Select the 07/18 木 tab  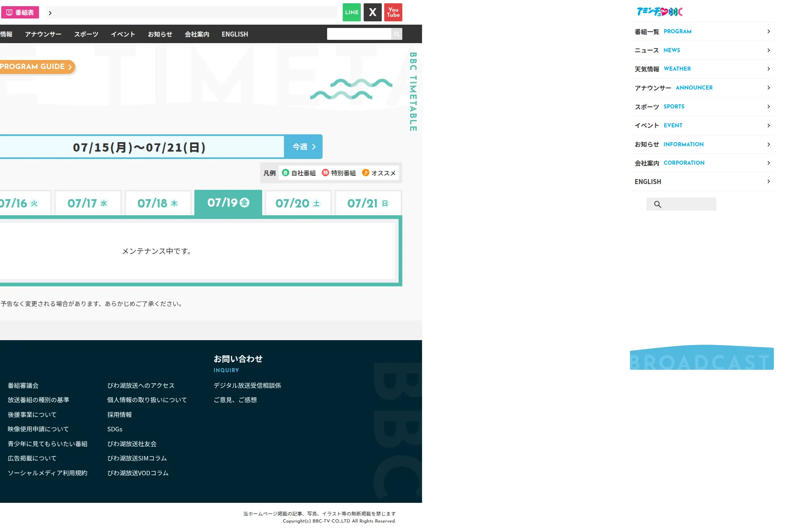click(158, 203)
